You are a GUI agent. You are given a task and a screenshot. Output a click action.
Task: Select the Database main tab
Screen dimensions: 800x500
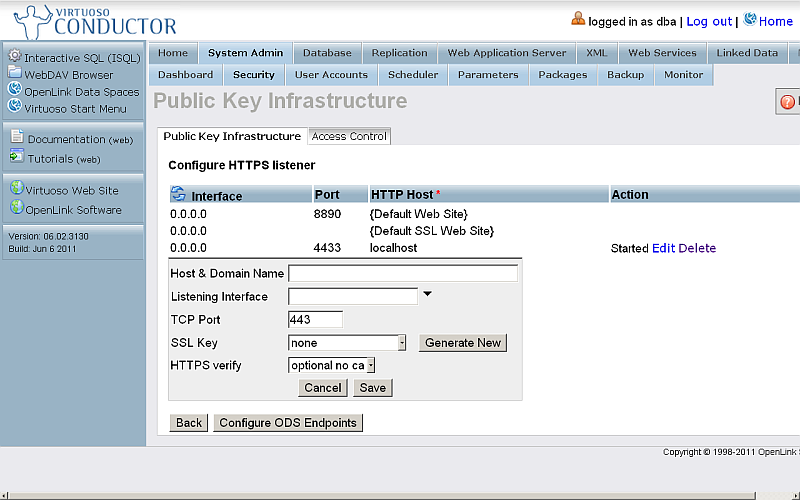click(327, 53)
